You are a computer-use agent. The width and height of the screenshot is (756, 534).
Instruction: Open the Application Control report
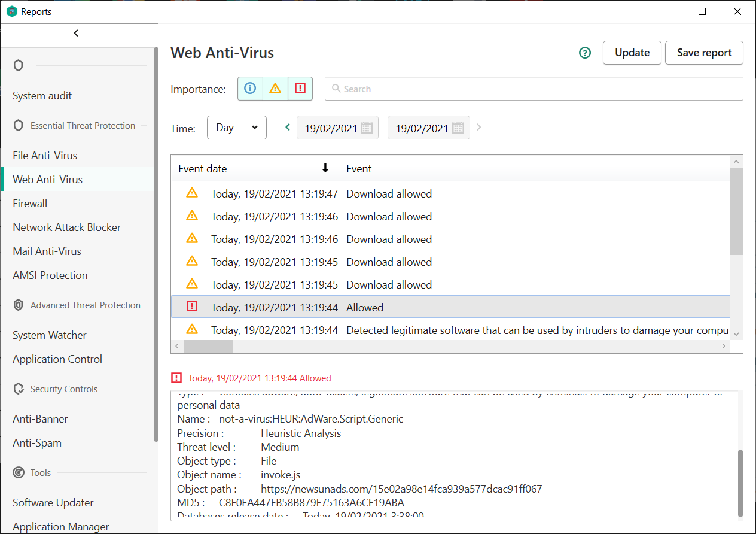(x=57, y=359)
